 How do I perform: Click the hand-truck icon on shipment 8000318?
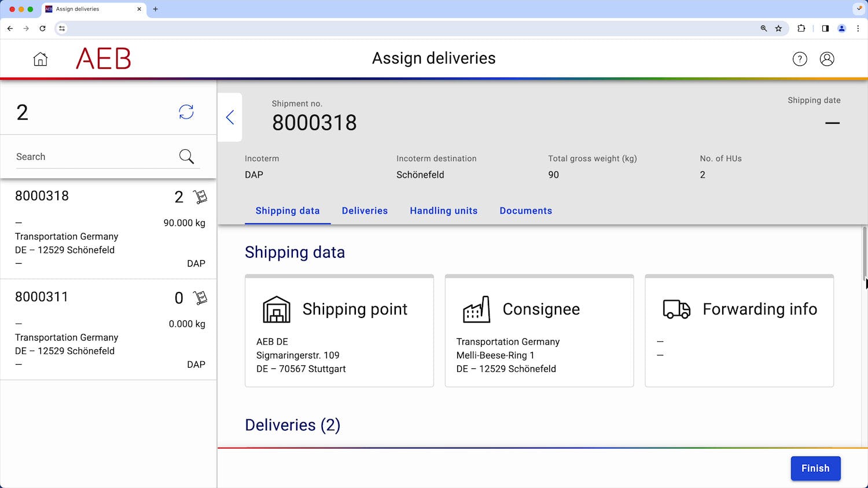[x=200, y=197]
